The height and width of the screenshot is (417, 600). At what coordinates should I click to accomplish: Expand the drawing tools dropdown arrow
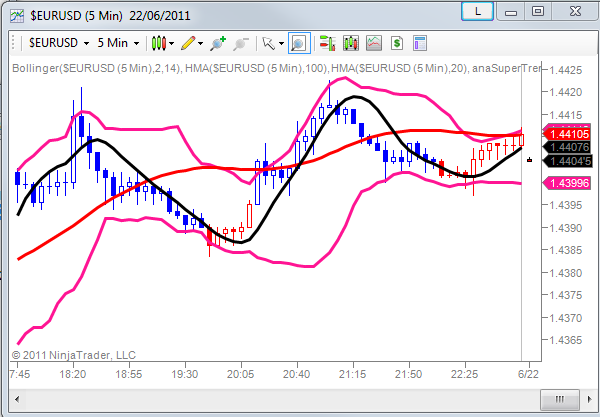(201, 44)
